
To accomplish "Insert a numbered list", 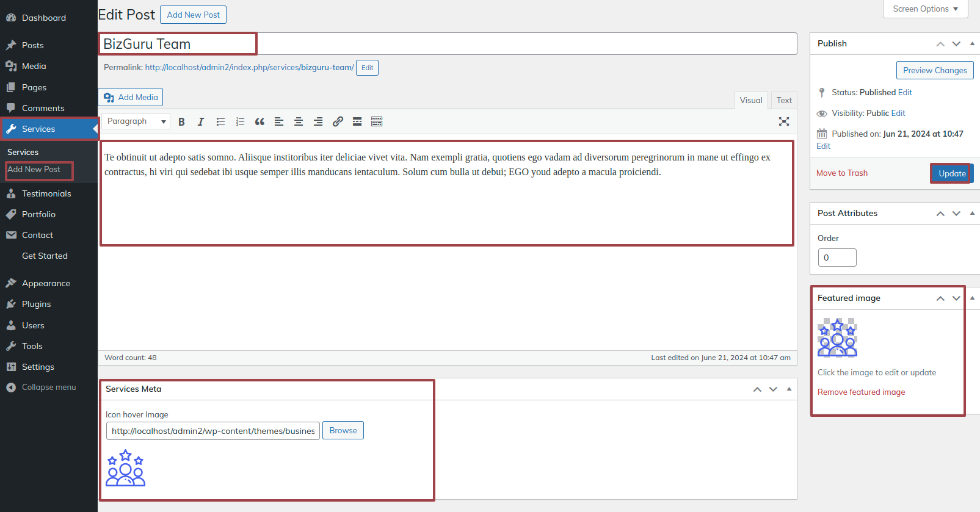I will 240,122.
